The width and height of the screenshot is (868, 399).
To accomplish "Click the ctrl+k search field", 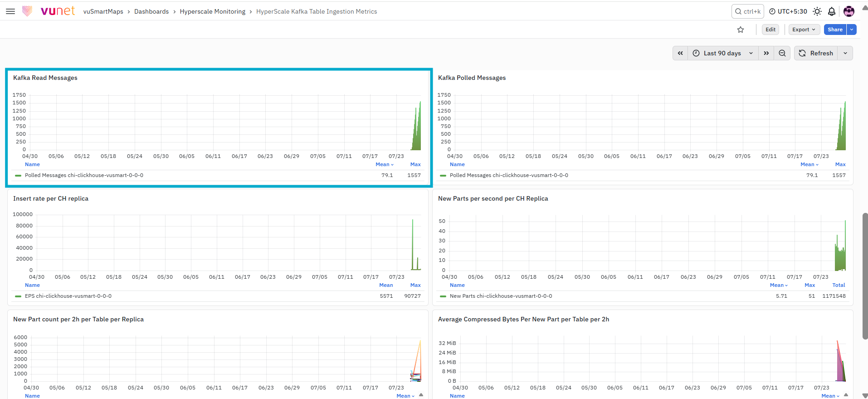I will point(748,11).
